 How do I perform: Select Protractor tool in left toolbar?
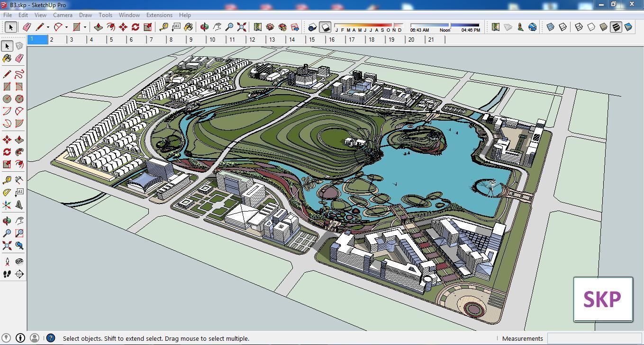tap(7, 193)
